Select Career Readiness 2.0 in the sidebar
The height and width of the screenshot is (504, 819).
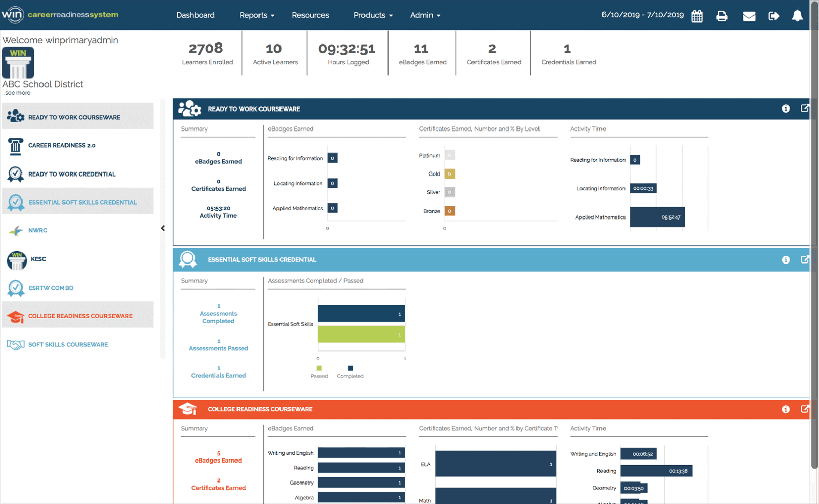(x=62, y=145)
